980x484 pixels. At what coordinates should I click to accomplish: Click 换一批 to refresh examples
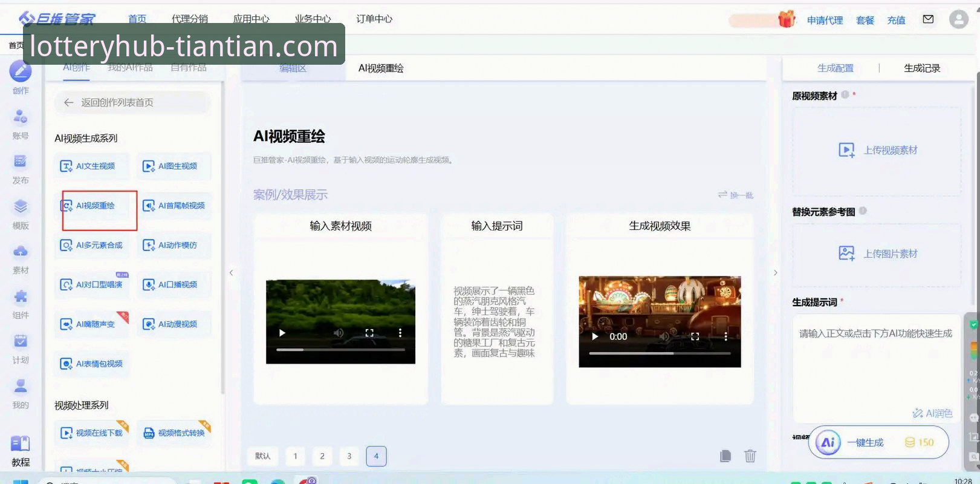[x=735, y=195]
